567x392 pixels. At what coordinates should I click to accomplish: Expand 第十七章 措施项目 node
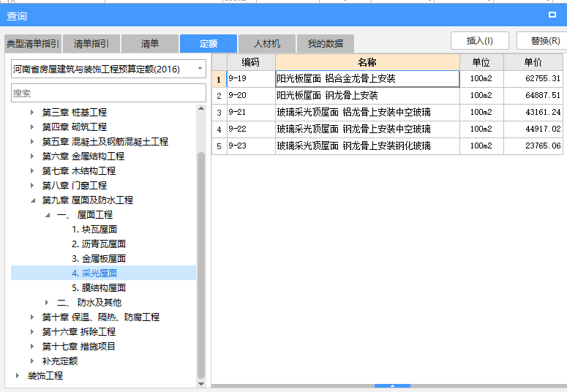coord(31,347)
